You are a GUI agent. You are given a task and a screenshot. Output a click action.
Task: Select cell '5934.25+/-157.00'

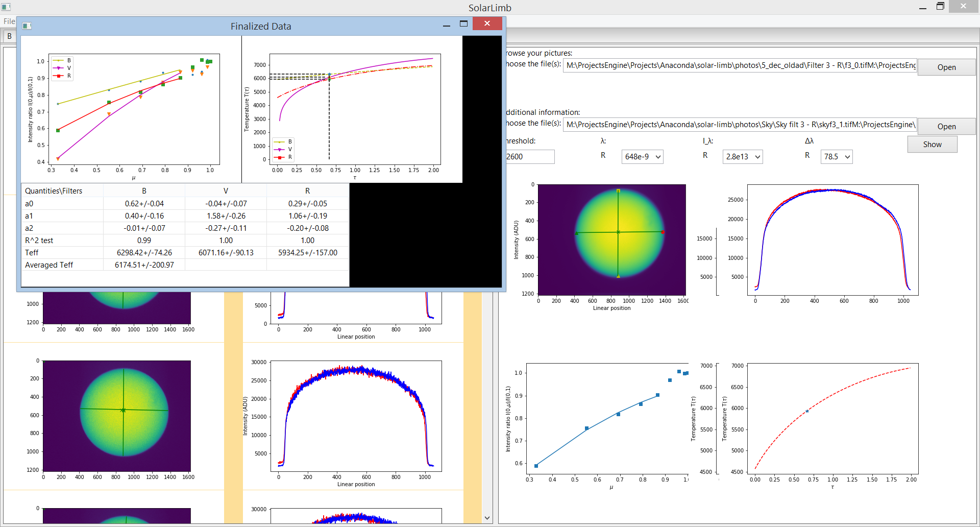pyautogui.click(x=308, y=253)
